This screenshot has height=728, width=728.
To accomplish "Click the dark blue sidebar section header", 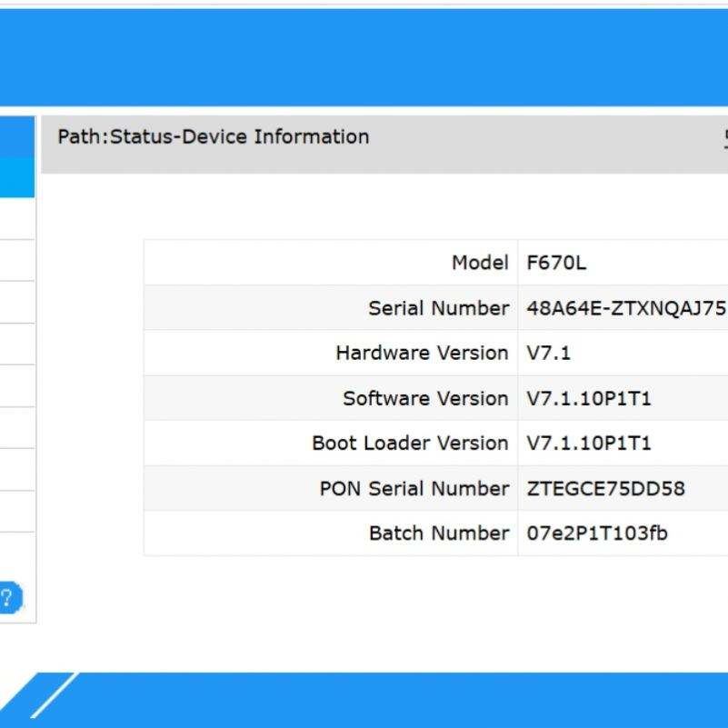I will tap(16, 136).
